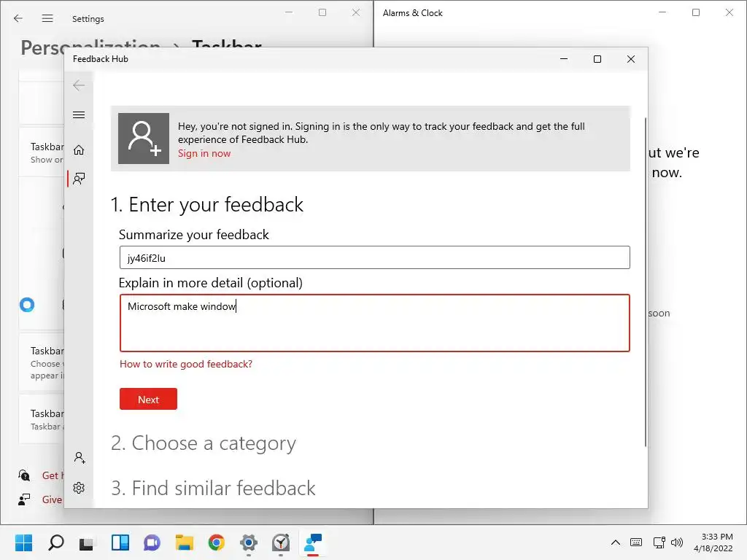Open Windows Start menu

point(23,542)
